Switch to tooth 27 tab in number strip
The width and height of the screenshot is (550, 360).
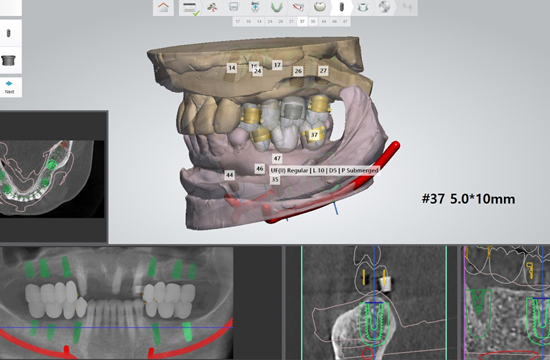click(291, 21)
